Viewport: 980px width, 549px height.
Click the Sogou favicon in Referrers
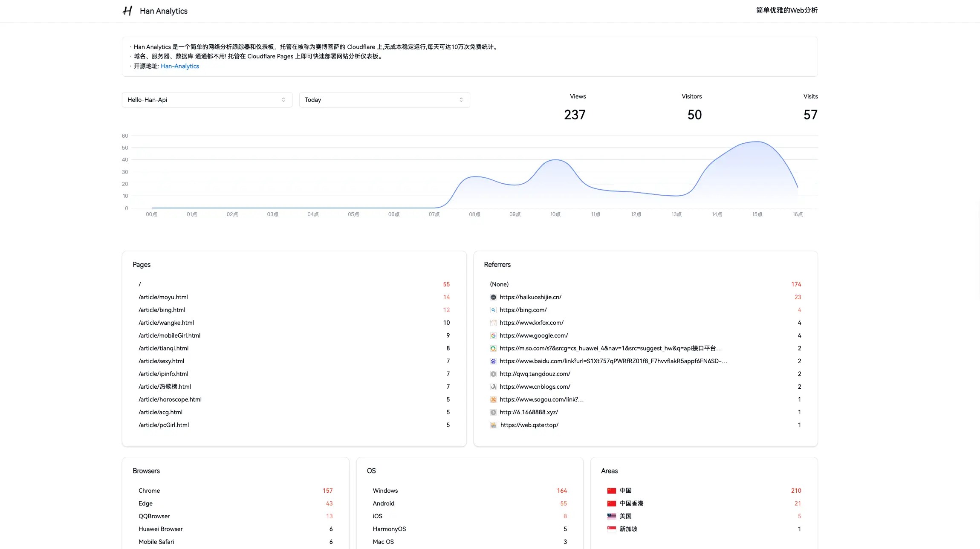pyautogui.click(x=493, y=399)
